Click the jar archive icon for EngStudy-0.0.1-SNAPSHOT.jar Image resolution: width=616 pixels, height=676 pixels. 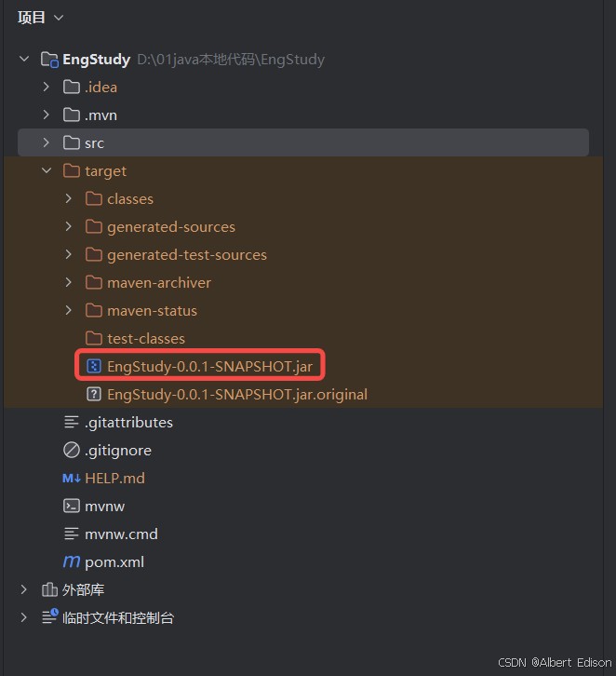94,366
